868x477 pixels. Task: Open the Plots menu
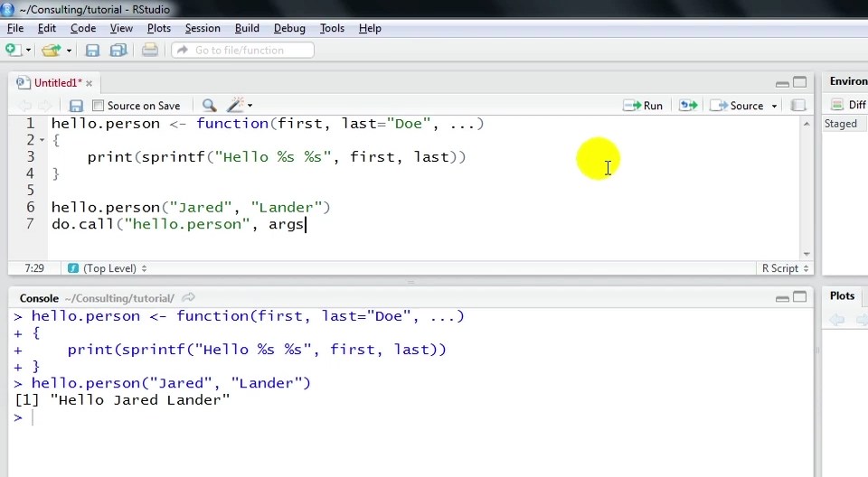tap(159, 28)
